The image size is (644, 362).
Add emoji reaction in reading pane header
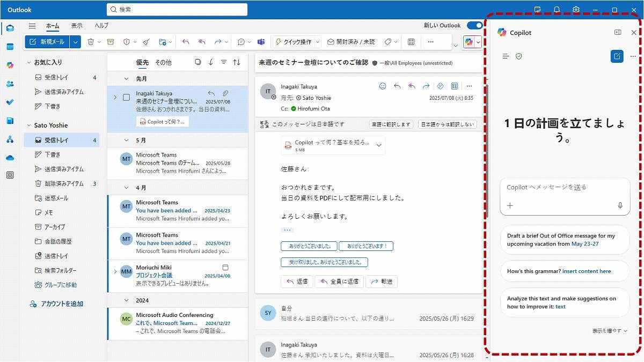pos(383,86)
